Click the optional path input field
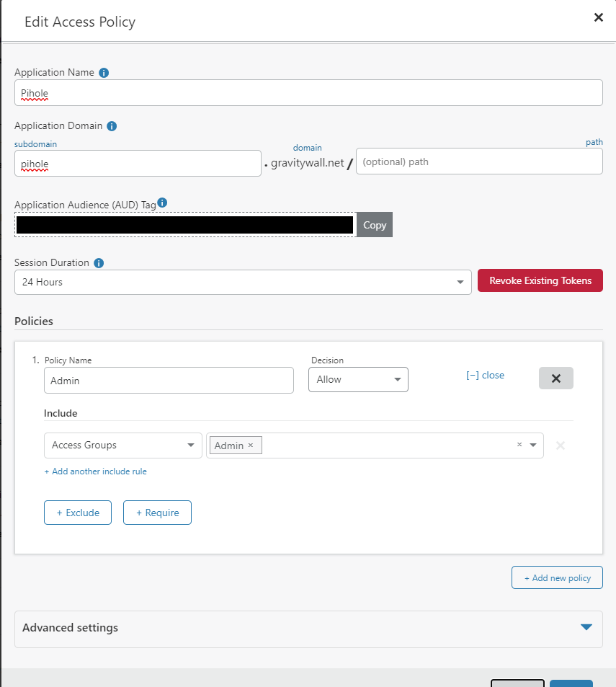This screenshot has width=616, height=687. (x=478, y=161)
